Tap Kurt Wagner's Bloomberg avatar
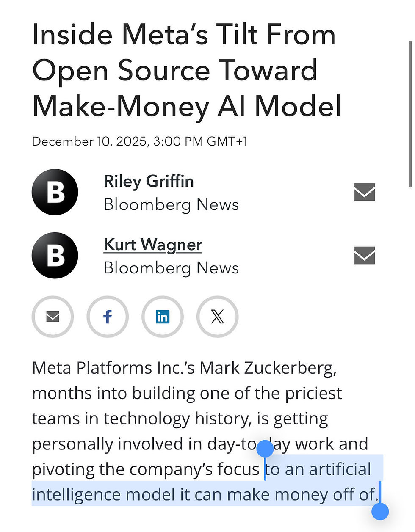415x532 pixels. point(55,255)
